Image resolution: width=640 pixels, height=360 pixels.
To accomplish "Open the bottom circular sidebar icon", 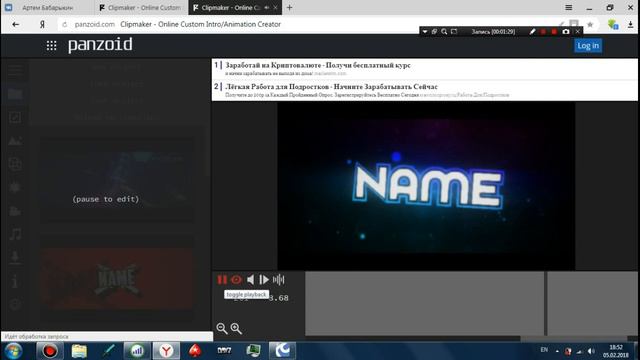I will click(x=15, y=304).
